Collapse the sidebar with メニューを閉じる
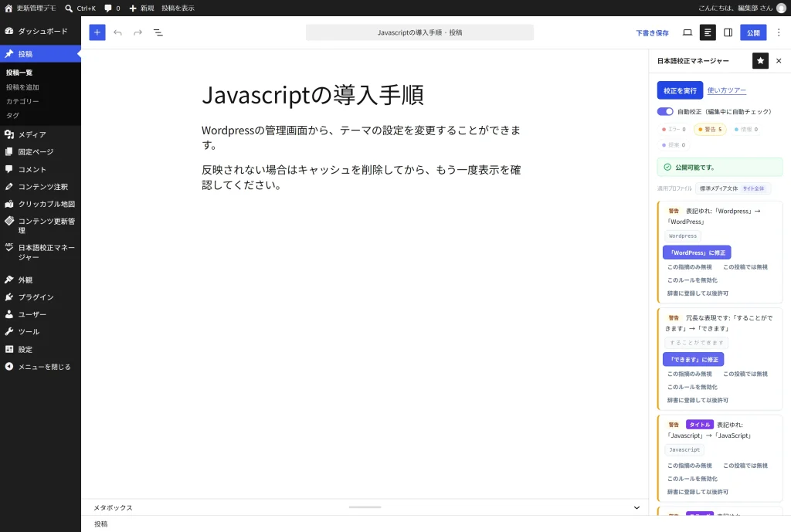This screenshot has height=532, width=791. point(40,367)
